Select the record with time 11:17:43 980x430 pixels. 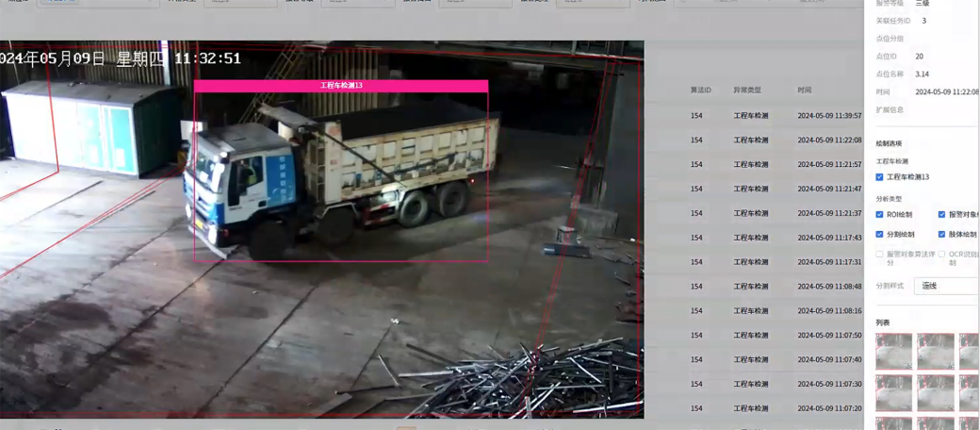coord(775,238)
